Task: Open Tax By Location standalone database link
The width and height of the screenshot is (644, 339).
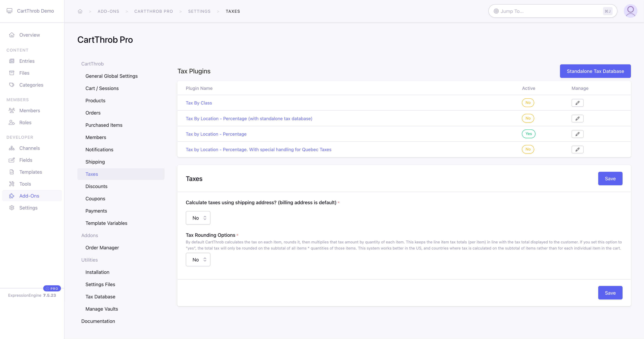Action: [x=249, y=119]
